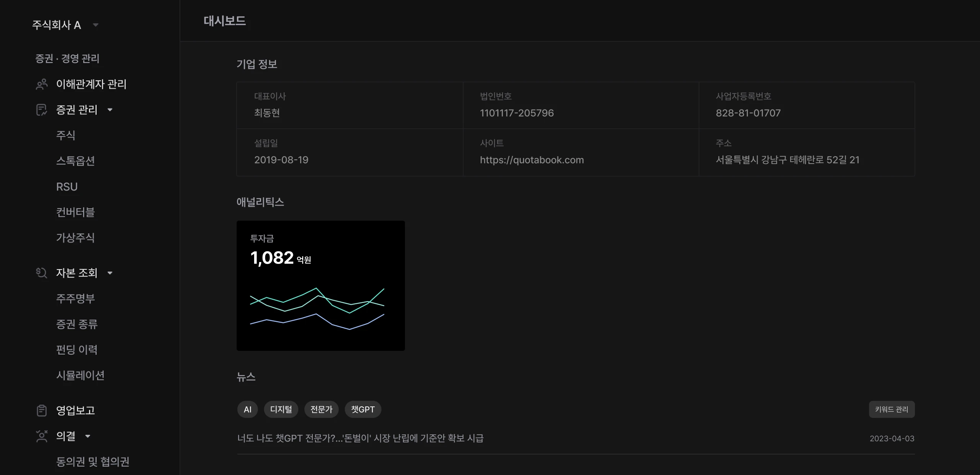This screenshot has height=475, width=980.
Task: Open the 주식회사 A company dropdown arrow
Action: (96, 25)
